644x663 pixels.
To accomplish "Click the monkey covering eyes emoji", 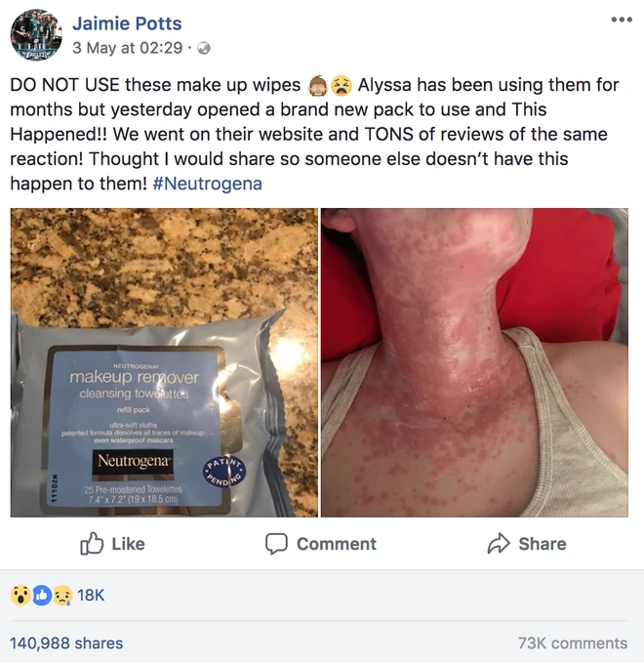I will [318, 85].
